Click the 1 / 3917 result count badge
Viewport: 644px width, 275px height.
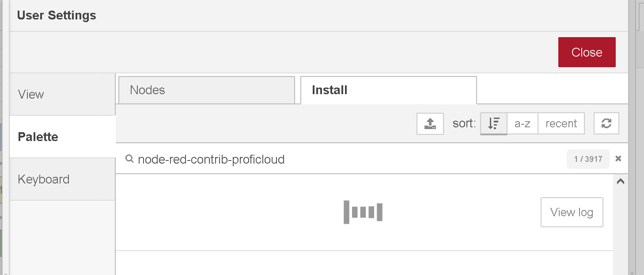point(588,159)
